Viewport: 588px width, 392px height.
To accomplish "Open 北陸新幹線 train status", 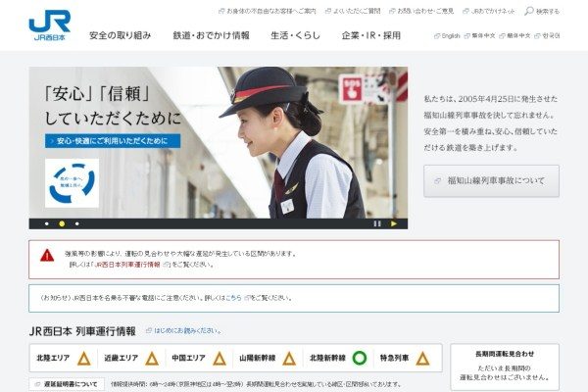I will click(339, 359).
